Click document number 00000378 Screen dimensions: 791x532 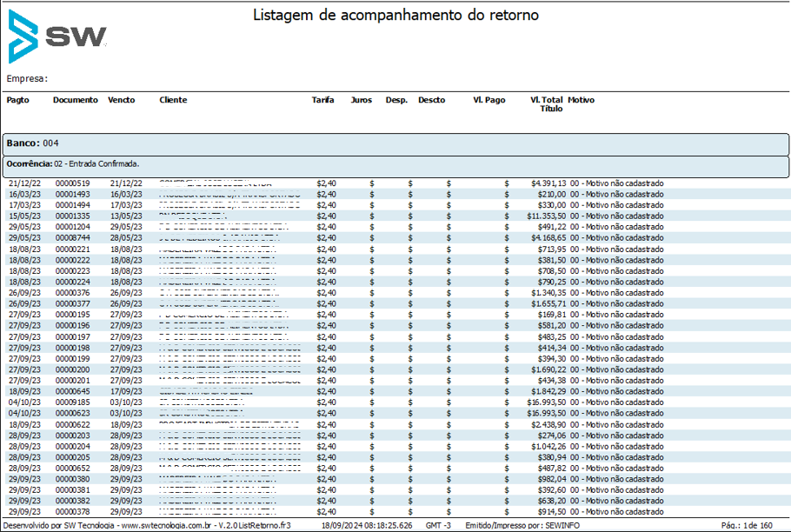pyautogui.click(x=73, y=512)
